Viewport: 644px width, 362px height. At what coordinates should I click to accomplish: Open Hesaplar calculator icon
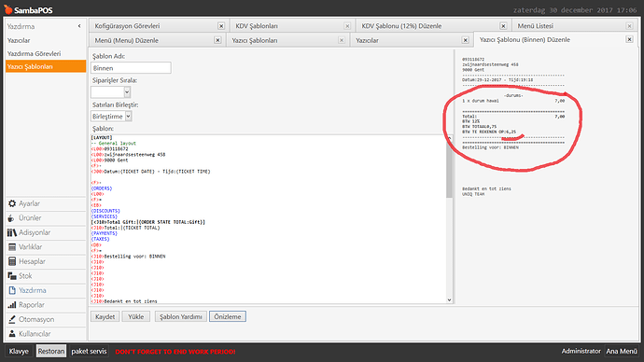[x=12, y=261]
